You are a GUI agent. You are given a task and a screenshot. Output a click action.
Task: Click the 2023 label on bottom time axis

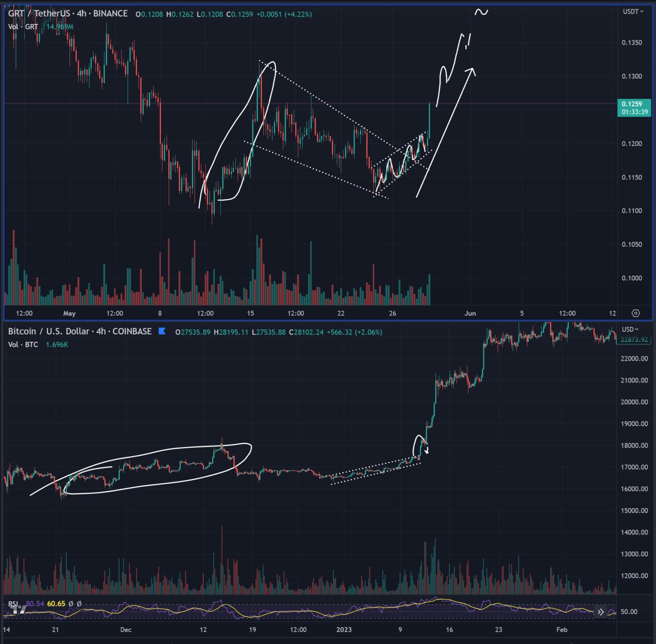[x=344, y=629]
